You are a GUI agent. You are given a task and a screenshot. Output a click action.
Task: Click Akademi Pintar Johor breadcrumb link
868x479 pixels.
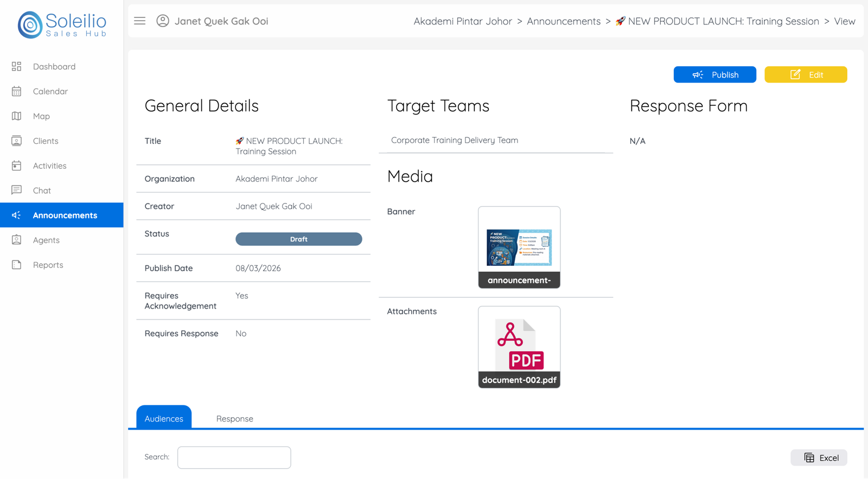pyautogui.click(x=463, y=21)
